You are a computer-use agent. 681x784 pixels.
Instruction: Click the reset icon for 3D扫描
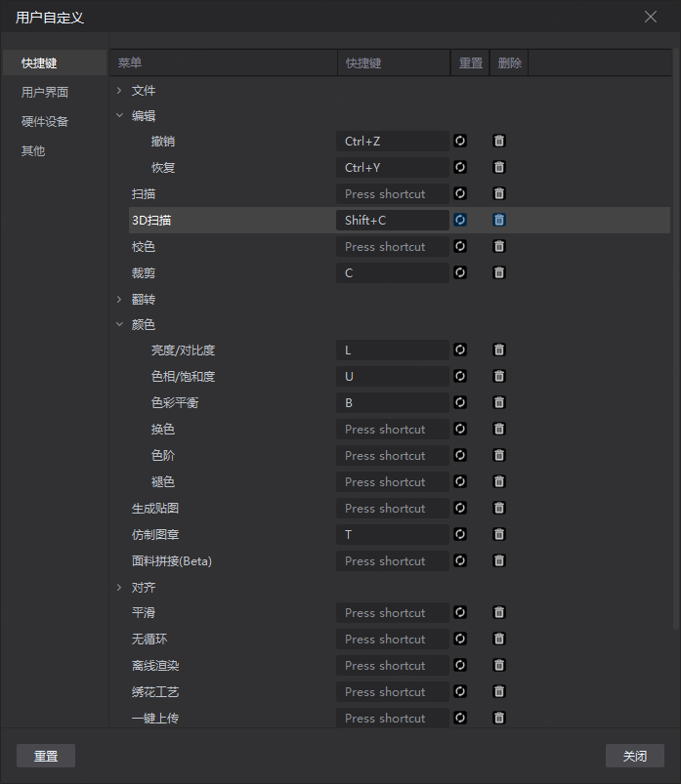coord(460,221)
